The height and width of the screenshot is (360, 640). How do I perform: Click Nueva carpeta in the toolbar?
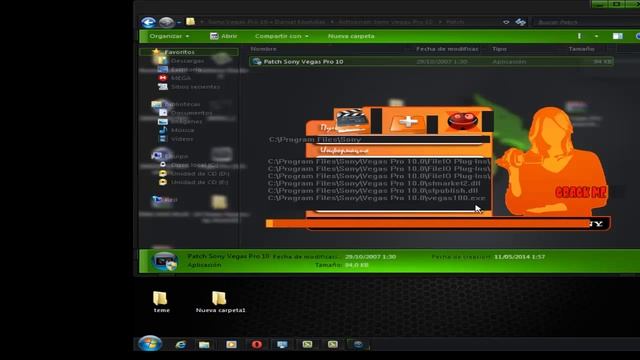[x=351, y=36]
